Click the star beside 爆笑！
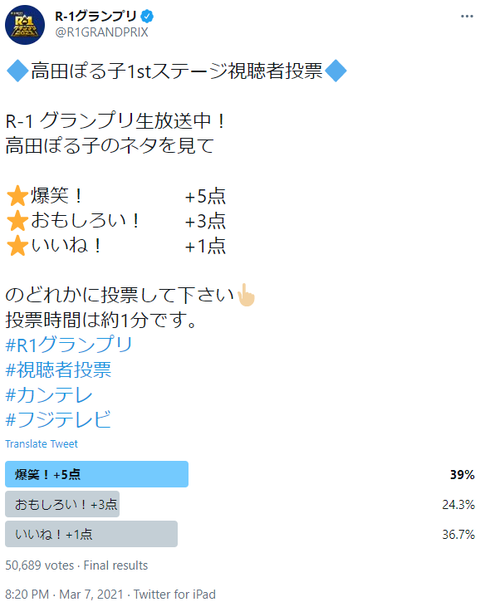 [x=17, y=196]
